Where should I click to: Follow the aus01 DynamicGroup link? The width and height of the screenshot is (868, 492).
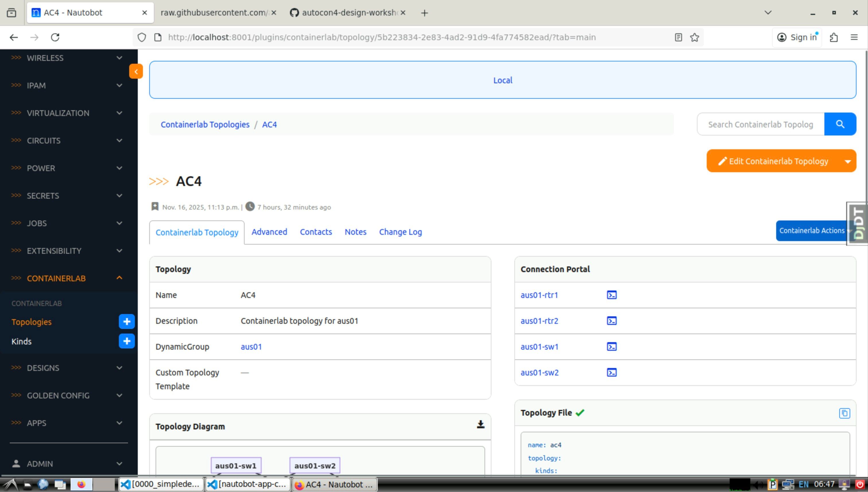click(x=251, y=347)
